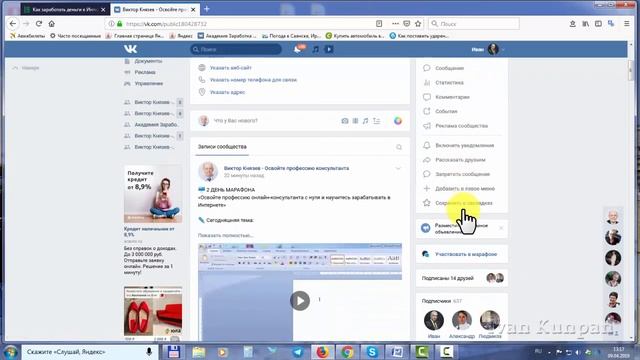The image size is (640, 360).
Task: Click Рассказать друзьям
Action: 460,160
